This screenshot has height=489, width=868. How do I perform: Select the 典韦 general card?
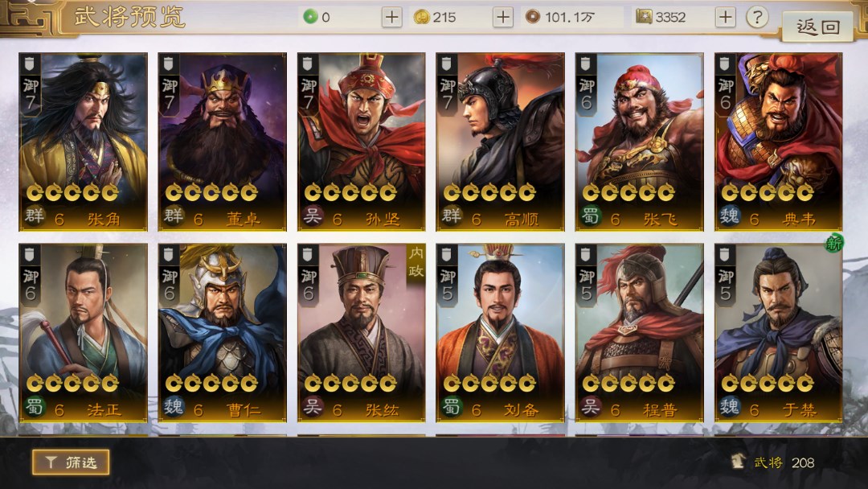point(778,142)
